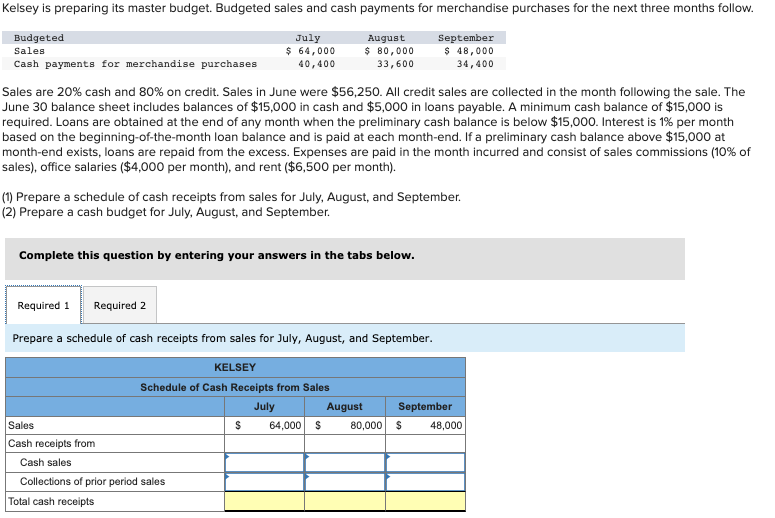Viewport: 775px width, 518px height.
Task: Click August cash payments value 33,600
Action: 395,64
